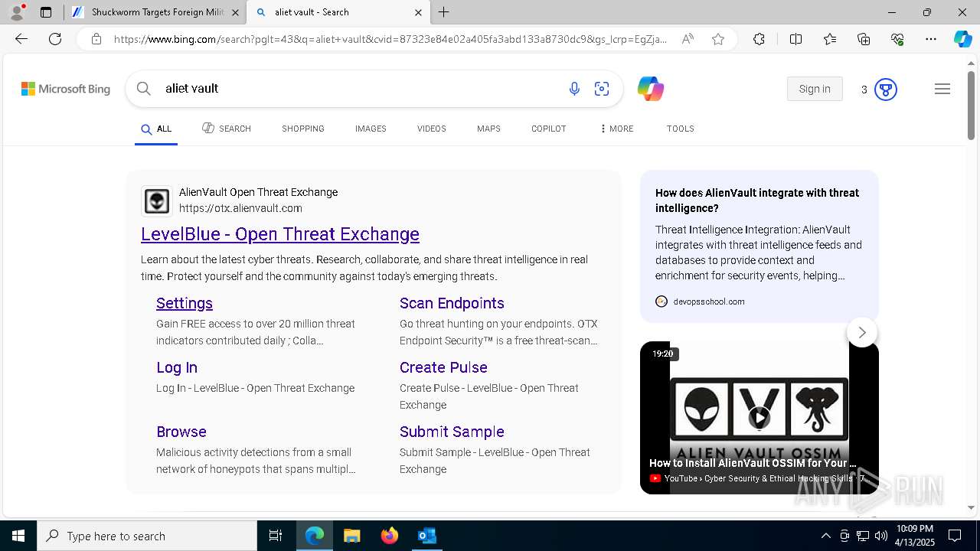Click the browser address bar

click(x=390, y=39)
